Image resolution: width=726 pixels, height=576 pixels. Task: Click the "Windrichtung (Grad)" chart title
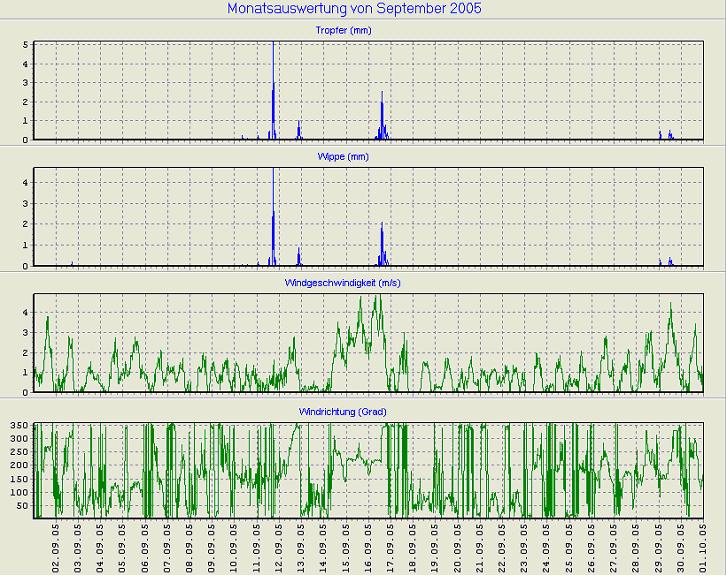(343, 411)
